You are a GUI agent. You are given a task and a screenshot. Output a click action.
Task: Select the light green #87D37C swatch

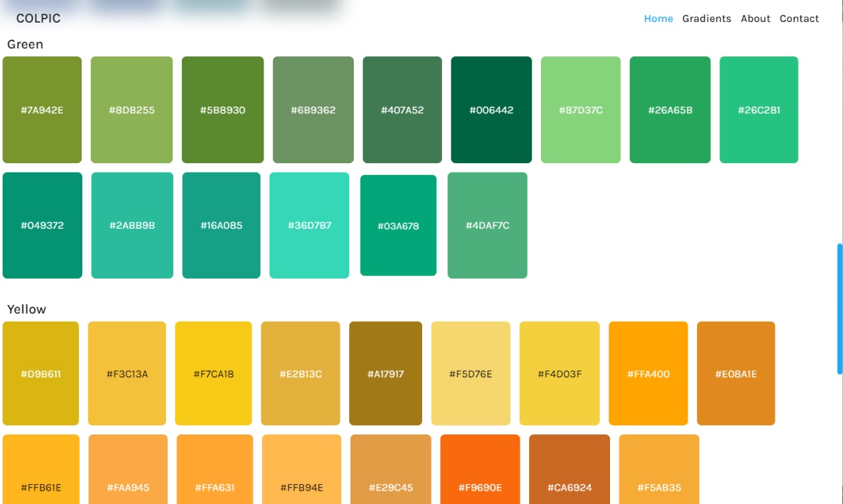click(x=581, y=109)
